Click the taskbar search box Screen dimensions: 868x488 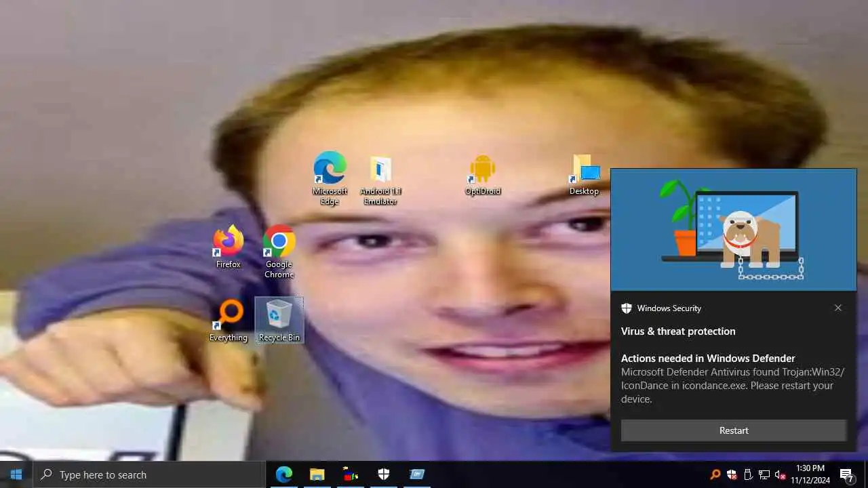149,474
